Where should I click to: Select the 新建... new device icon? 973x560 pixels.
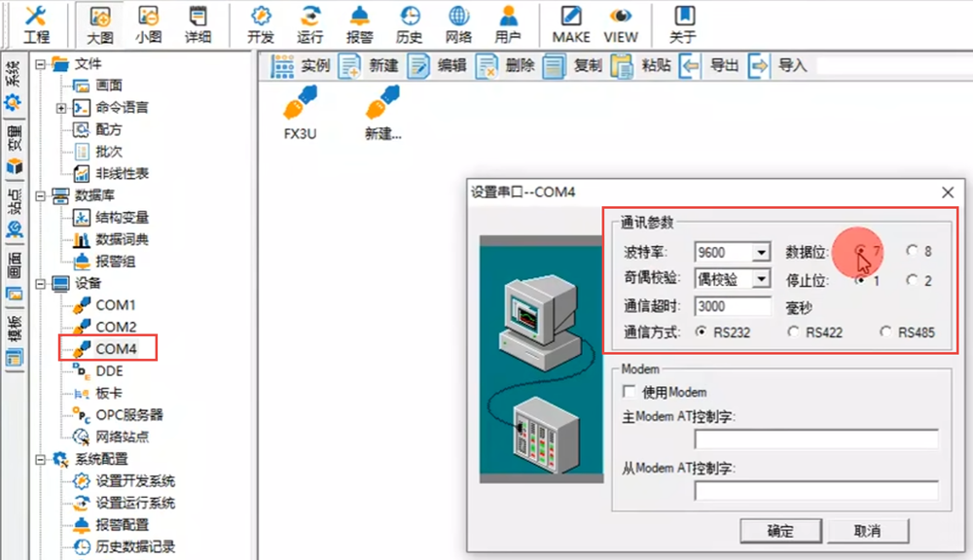[382, 113]
